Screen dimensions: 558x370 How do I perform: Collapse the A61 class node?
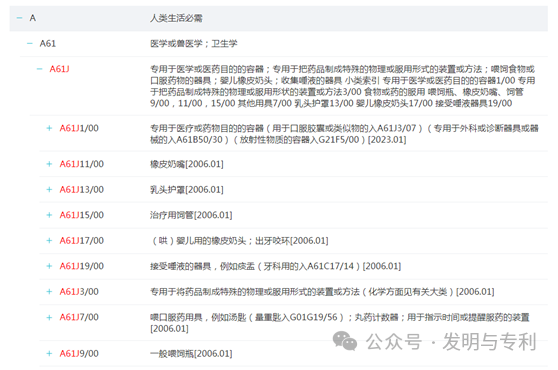pos(30,43)
